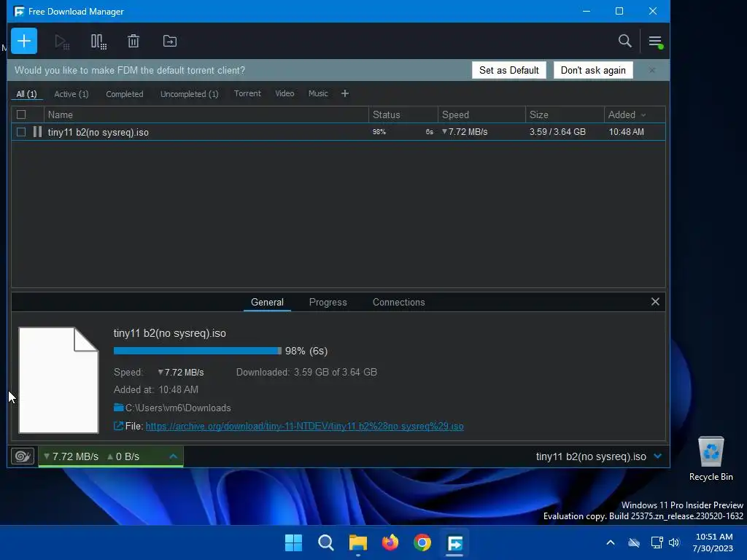Screen dimensions: 747x560
Task: Toggle snail mode icon in status bar
Action: (x=23, y=456)
